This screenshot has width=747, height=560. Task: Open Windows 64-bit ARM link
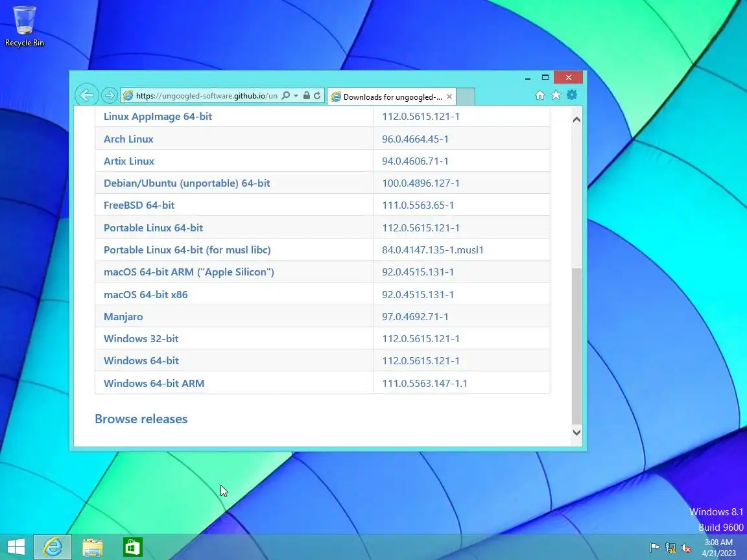coord(154,383)
